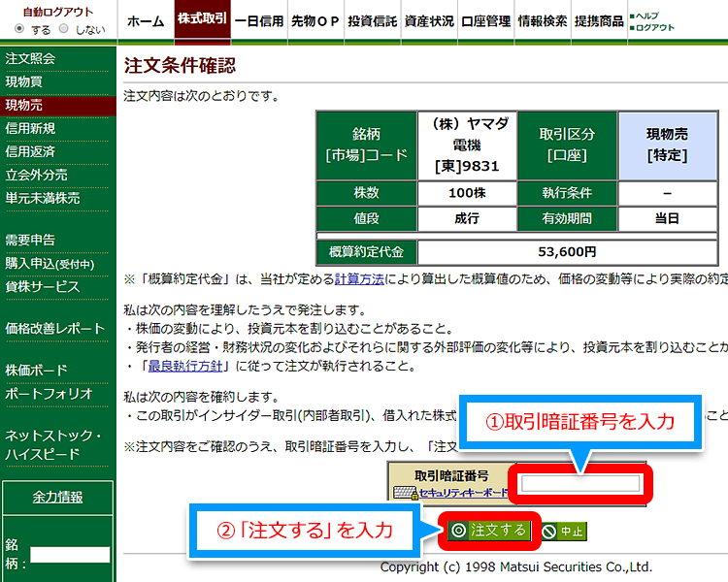Screen dimensions: 728x582
Task: Open the ホーム tab
Action: [x=146, y=21]
